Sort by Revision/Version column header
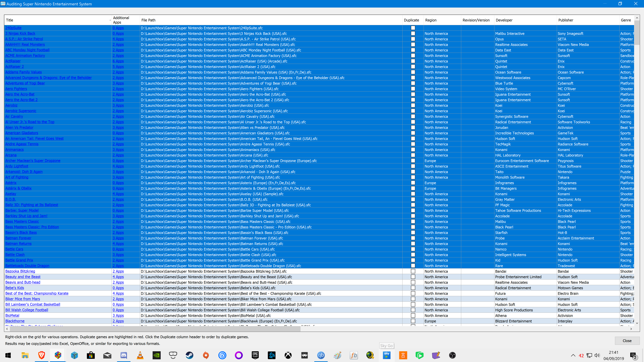The image size is (644, 362). [x=477, y=20]
